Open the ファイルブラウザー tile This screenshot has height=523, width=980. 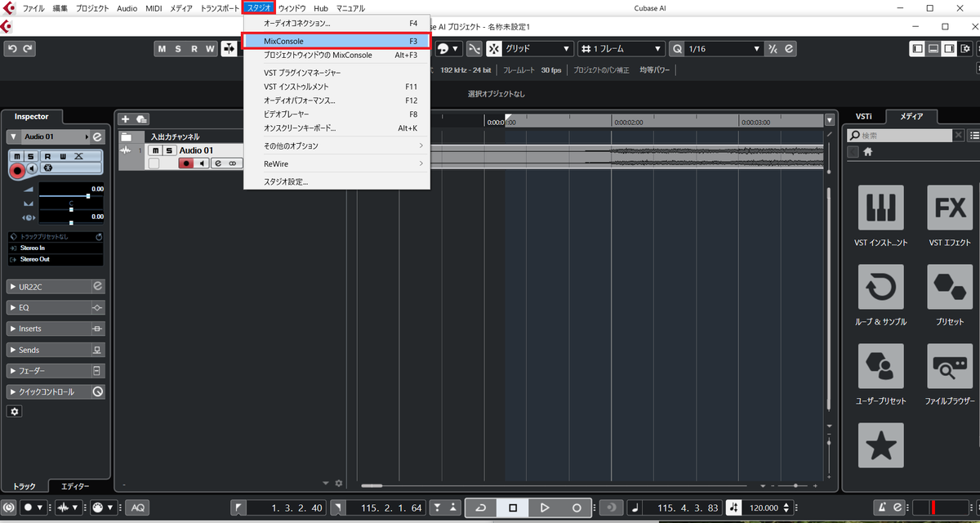[x=950, y=366]
